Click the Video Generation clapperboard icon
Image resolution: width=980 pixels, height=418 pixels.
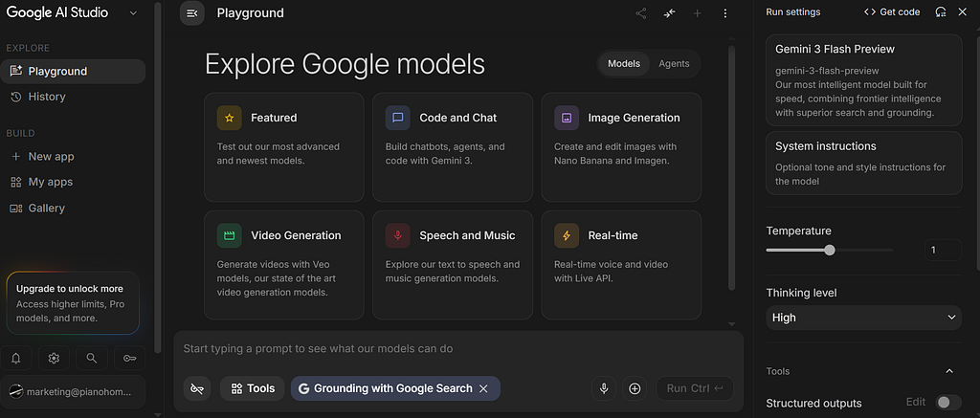click(230, 235)
